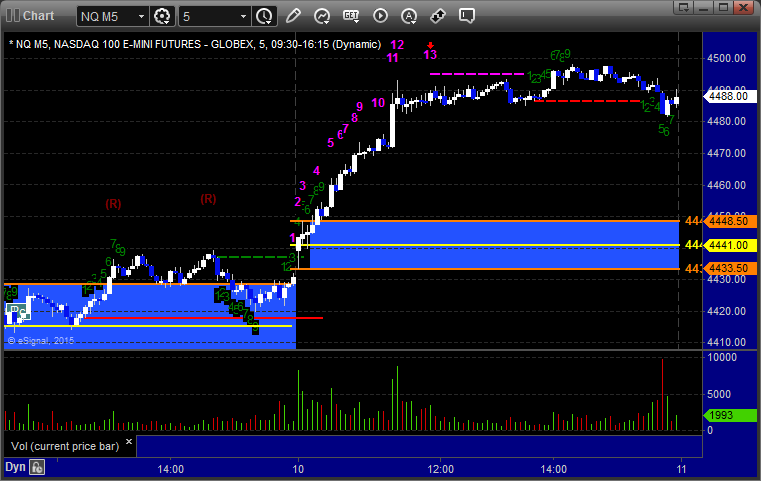This screenshot has height=481, width=761.
Task: Click the Dyn time scale label
Action: click(x=15, y=467)
